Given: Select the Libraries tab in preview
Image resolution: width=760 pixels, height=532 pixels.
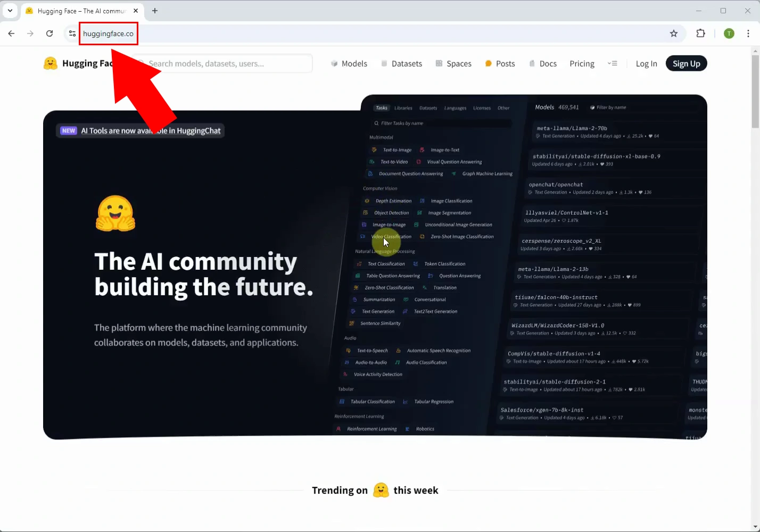Looking at the screenshot, I should point(403,108).
